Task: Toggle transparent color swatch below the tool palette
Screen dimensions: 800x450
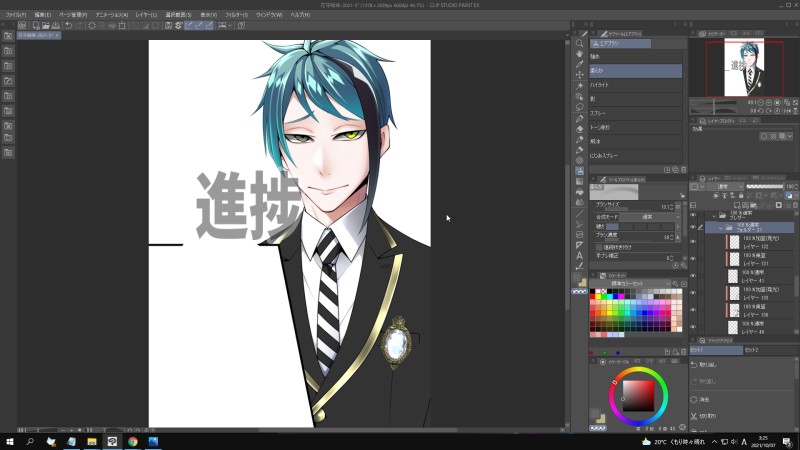Action: [x=579, y=291]
